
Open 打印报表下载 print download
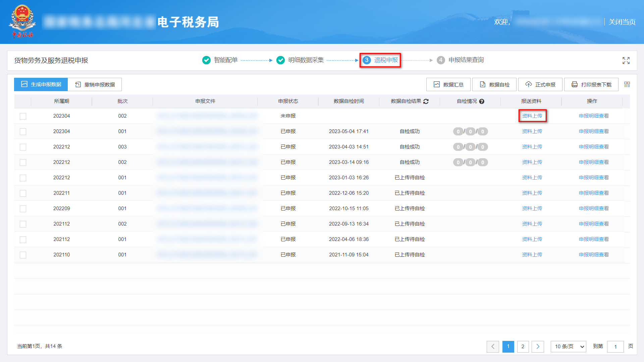pyautogui.click(x=591, y=84)
